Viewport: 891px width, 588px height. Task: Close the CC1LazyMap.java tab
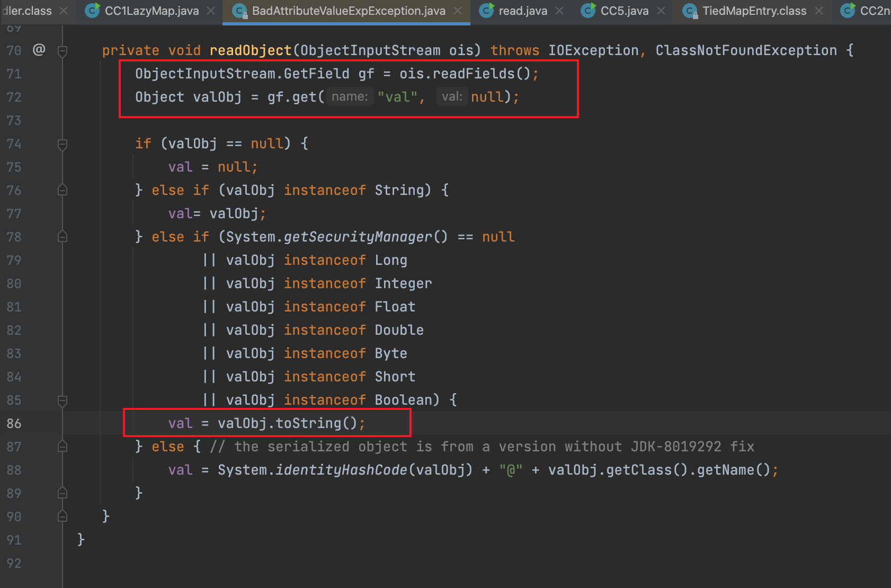(x=211, y=11)
